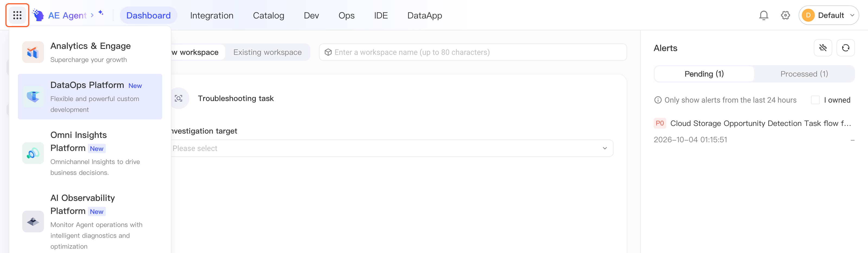
Task: Show Pending (1) alerts
Action: click(704, 74)
